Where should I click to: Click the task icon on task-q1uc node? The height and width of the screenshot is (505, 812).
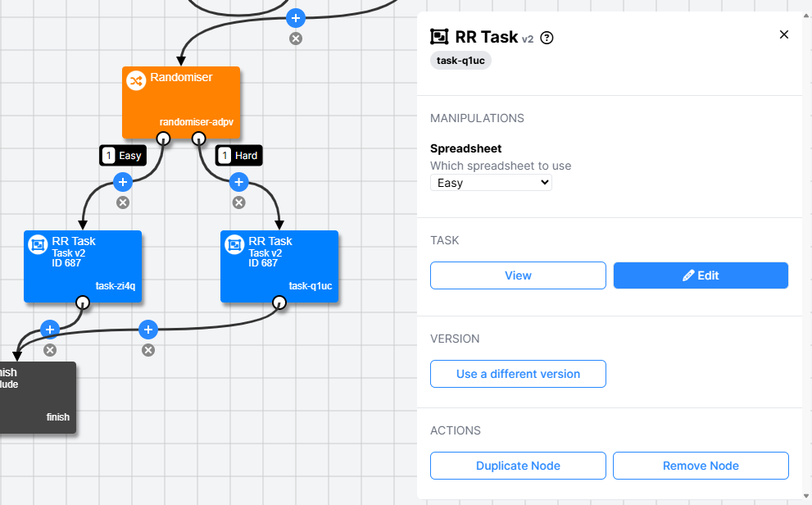click(234, 244)
